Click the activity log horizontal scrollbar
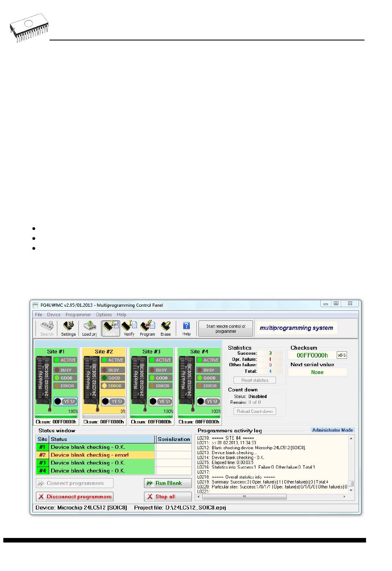The width and height of the screenshot is (392, 571). click(272, 497)
